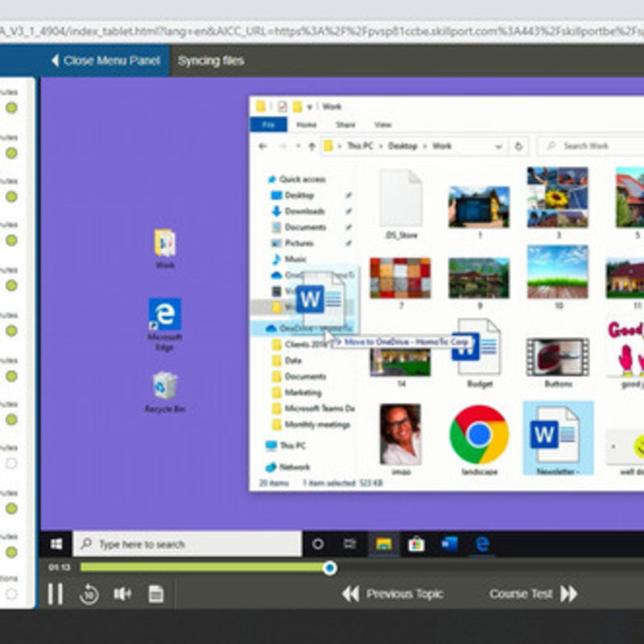Select the Work folder on desktop
The image size is (644, 644).
pyautogui.click(x=165, y=249)
